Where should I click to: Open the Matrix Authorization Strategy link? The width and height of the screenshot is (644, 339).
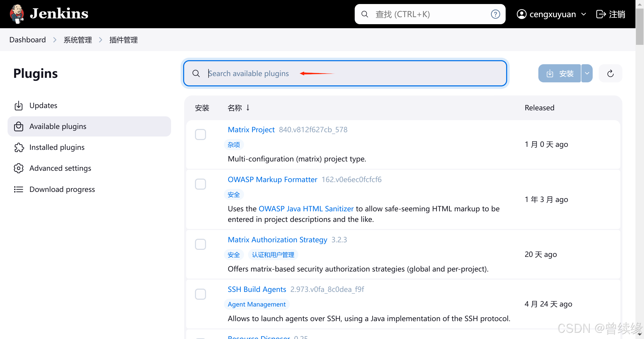pos(277,240)
